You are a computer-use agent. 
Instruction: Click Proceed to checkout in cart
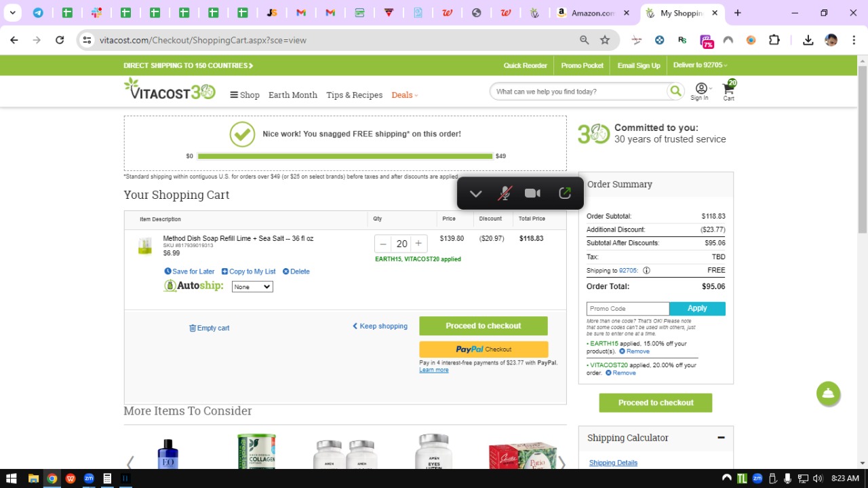[x=484, y=326]
